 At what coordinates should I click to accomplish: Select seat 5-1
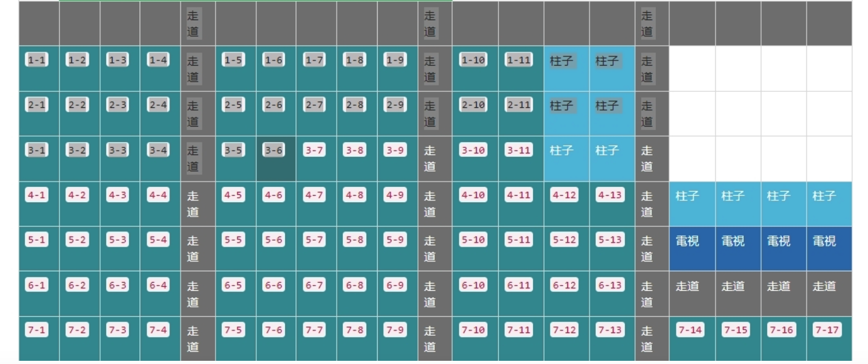tap(36, 240)
